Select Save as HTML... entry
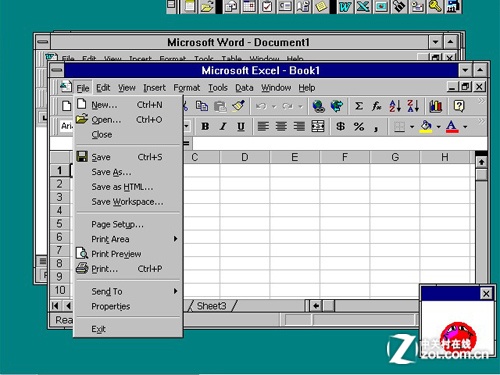Screen dimensions: 500x375 128,187
